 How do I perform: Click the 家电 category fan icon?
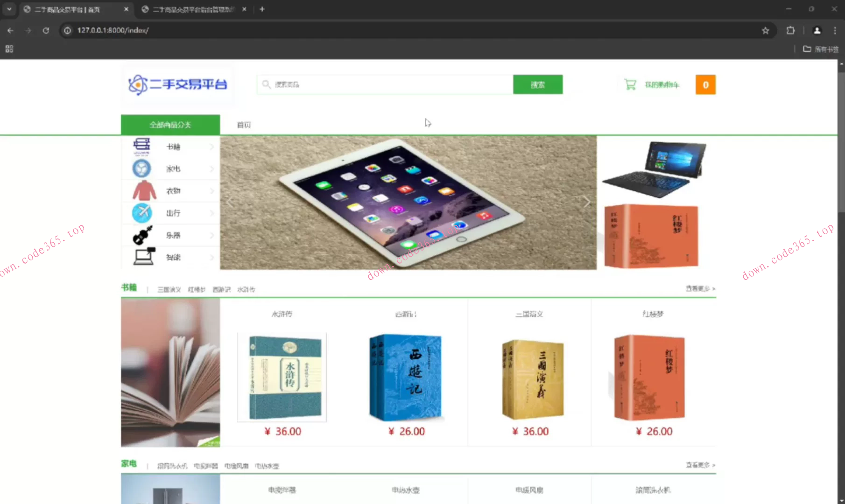click(x=141, y=168)
